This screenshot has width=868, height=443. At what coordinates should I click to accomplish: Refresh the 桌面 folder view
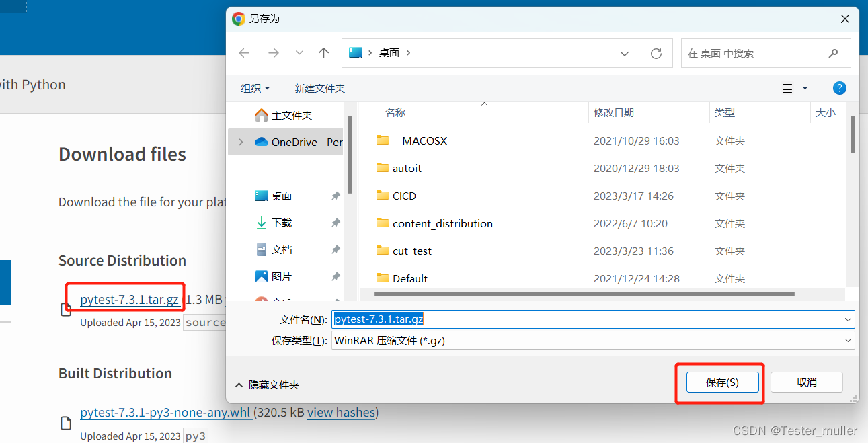pos(656,54)
